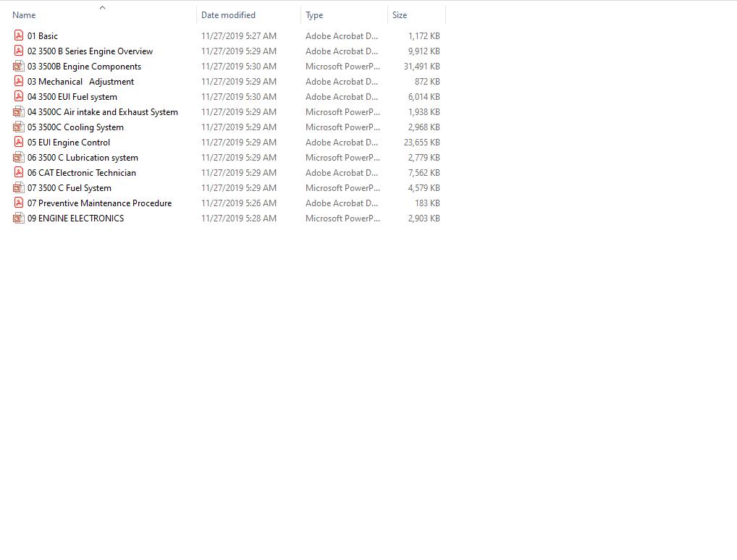Click date 11/27/2019 5:28 AM entry

[x=239, y=218]
